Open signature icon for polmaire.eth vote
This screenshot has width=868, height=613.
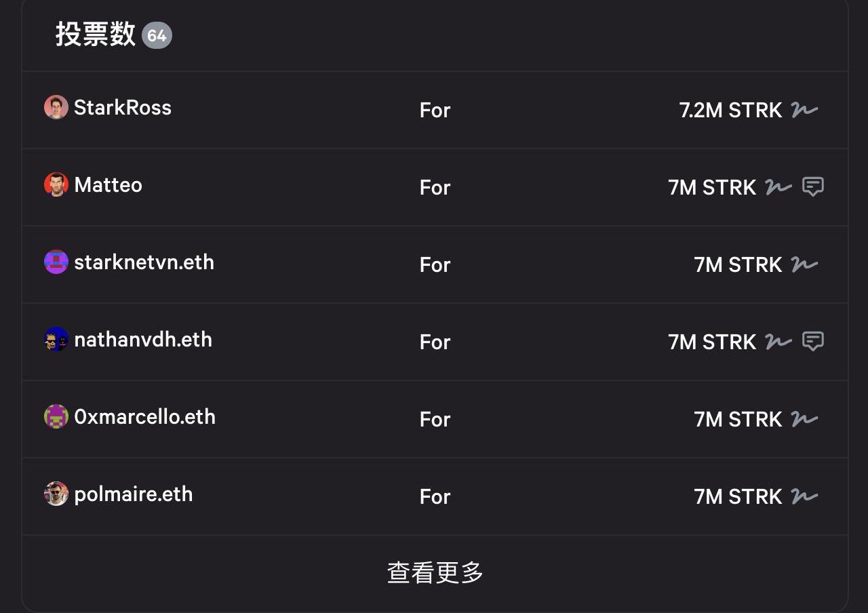[x=804, y=496]
